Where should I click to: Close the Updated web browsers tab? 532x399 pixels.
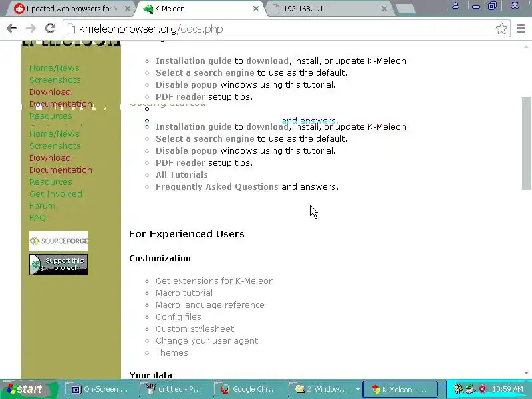tap(128, 9)
